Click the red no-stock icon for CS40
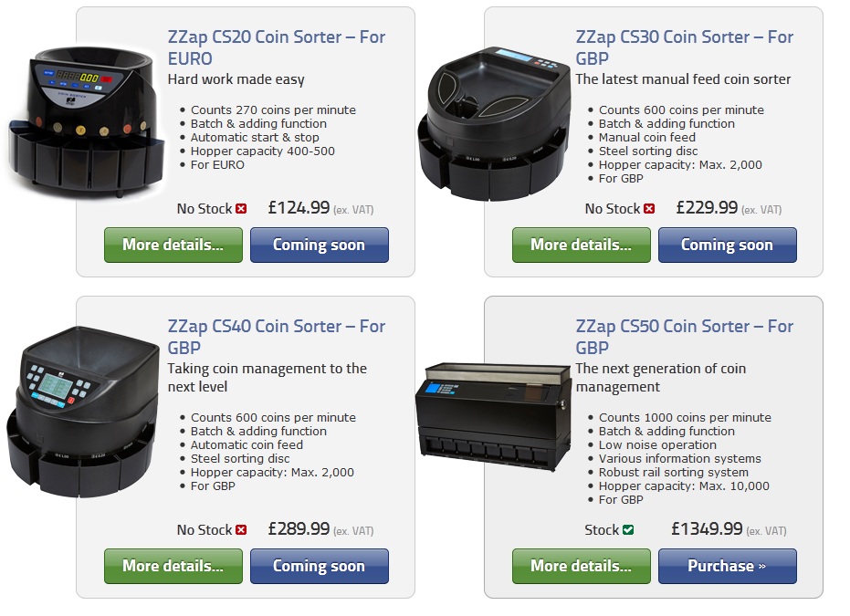 [241, 530]
